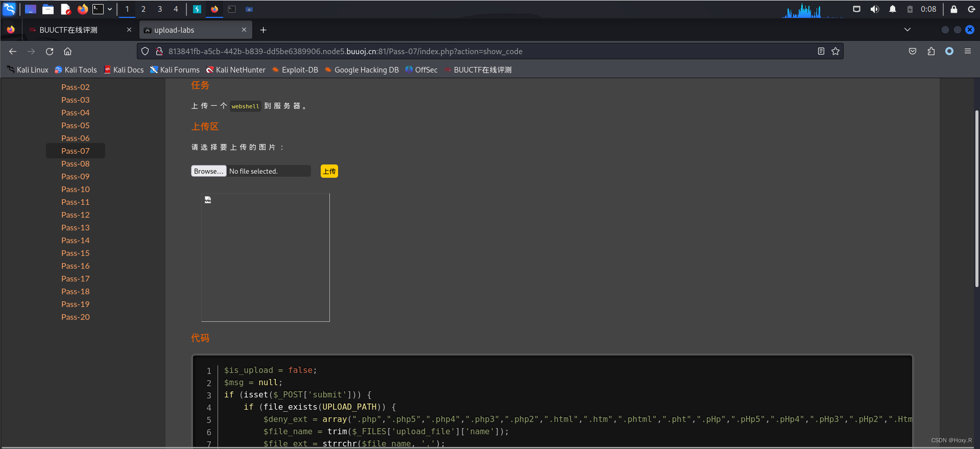This screenshot has height=449, width=980.
Task: Open the Pocket save icon
Action: pyautogui.click(x=913, y=51)
